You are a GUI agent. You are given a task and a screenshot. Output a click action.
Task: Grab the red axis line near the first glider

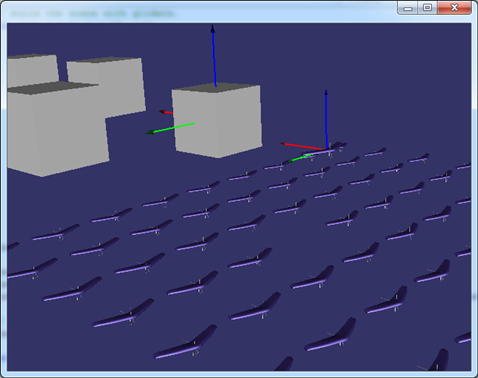[302, 146]
